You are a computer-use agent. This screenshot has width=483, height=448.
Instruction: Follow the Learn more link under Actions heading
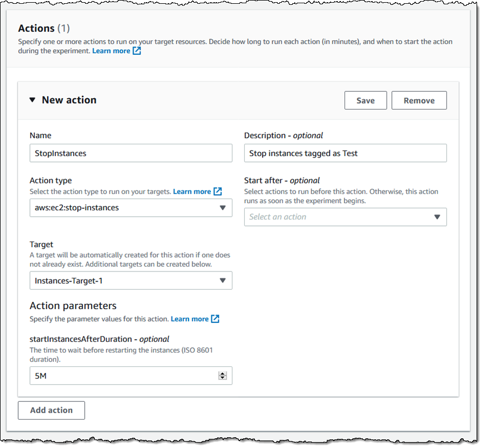pos(111,51)
